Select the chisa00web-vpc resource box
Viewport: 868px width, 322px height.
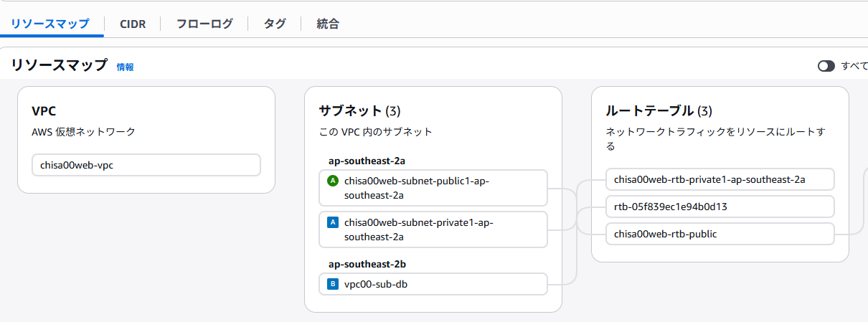click(x=146, y=165)
